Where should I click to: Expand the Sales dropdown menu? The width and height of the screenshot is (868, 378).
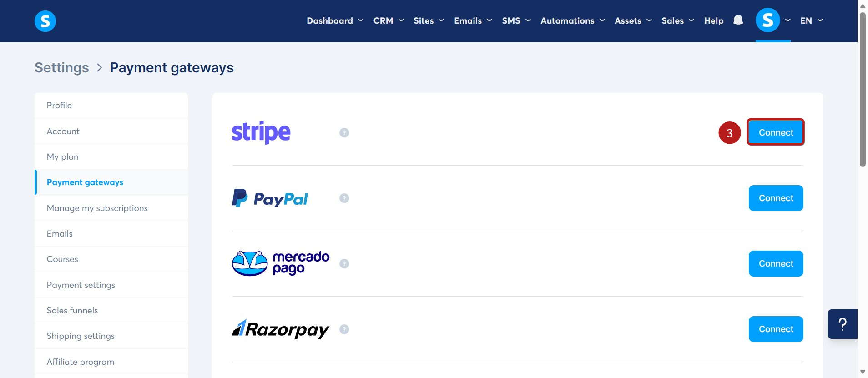[678, 20]
